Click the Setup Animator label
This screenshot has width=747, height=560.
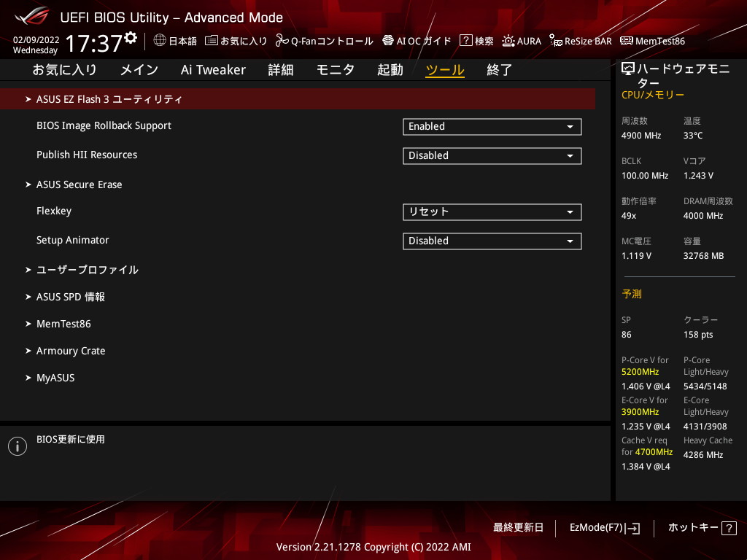[x=72, y=240]
